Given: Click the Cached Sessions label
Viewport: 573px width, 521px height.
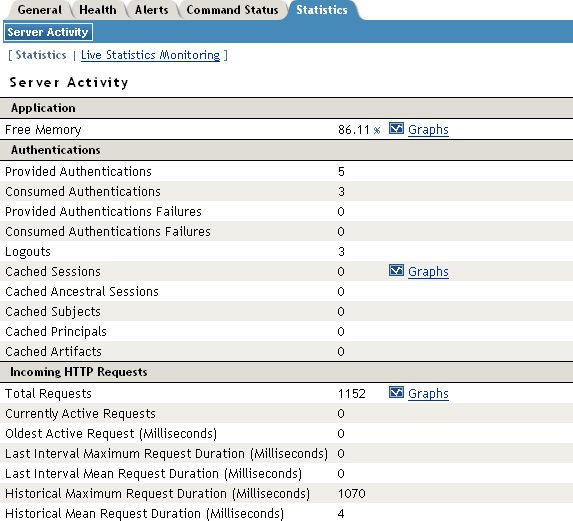Looking at the screenshot, I should click(x=53, y=272).
